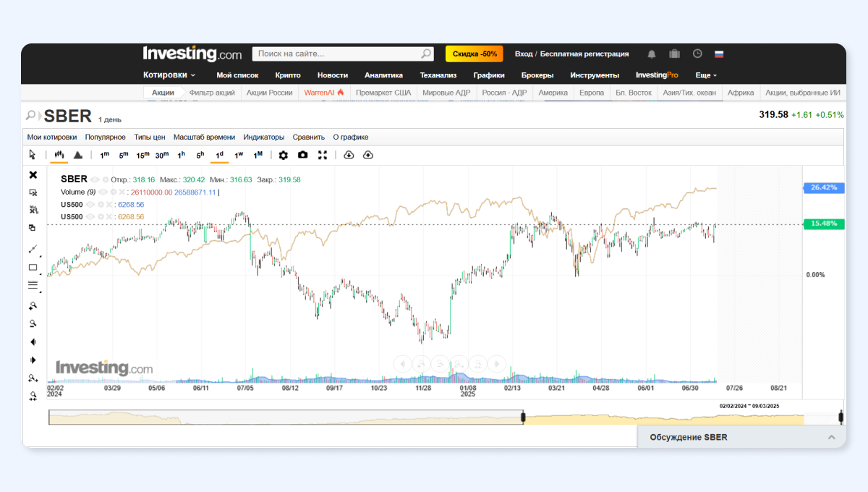Click Бесплатная регистрация link

(x=584, y=54)
